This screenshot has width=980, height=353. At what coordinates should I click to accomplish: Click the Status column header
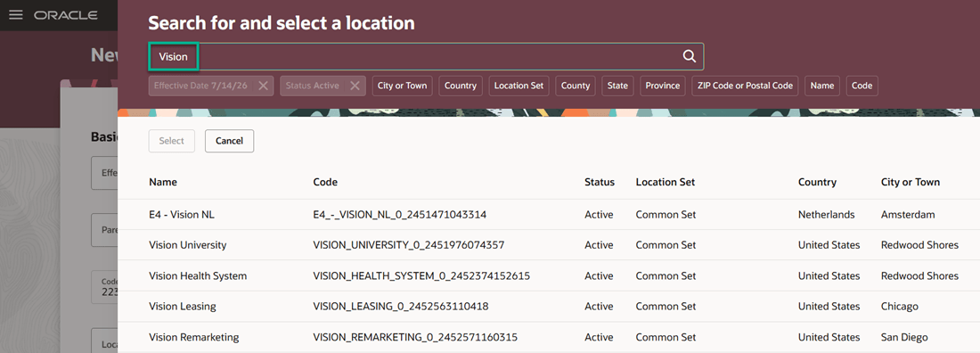pyautogui.click(x=600, y=182)
